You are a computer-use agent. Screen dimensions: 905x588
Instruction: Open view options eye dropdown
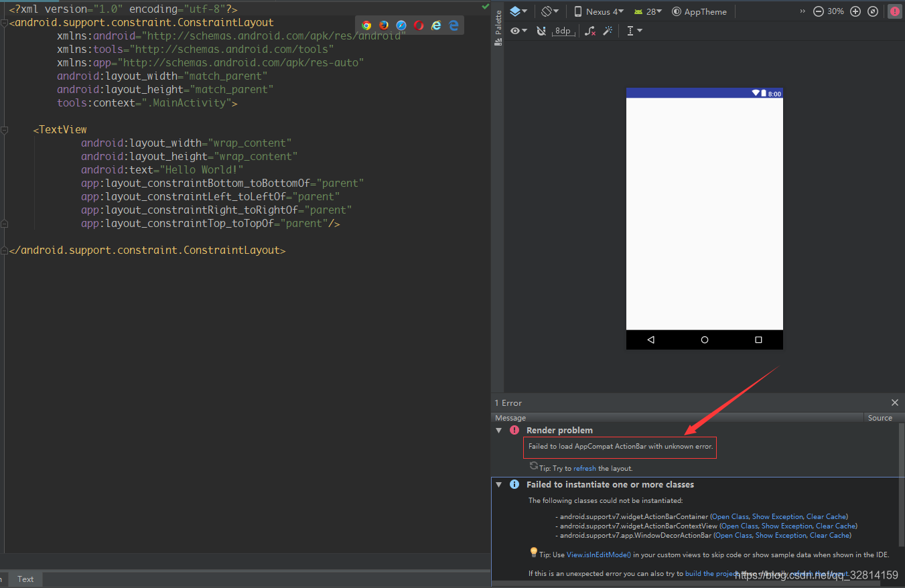pos(518,31)
